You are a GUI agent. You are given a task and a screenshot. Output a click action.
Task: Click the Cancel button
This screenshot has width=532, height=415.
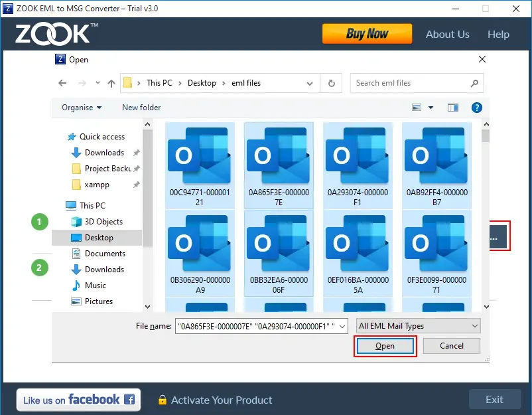(452, 346)
